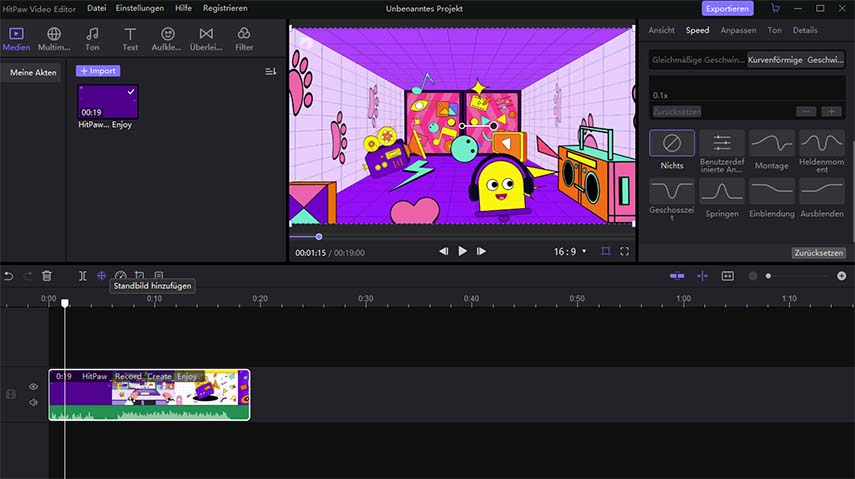The height and width of the screenshot is (479, 855).
Task: Open the Einstellungen menu
Action: [140, 8]
